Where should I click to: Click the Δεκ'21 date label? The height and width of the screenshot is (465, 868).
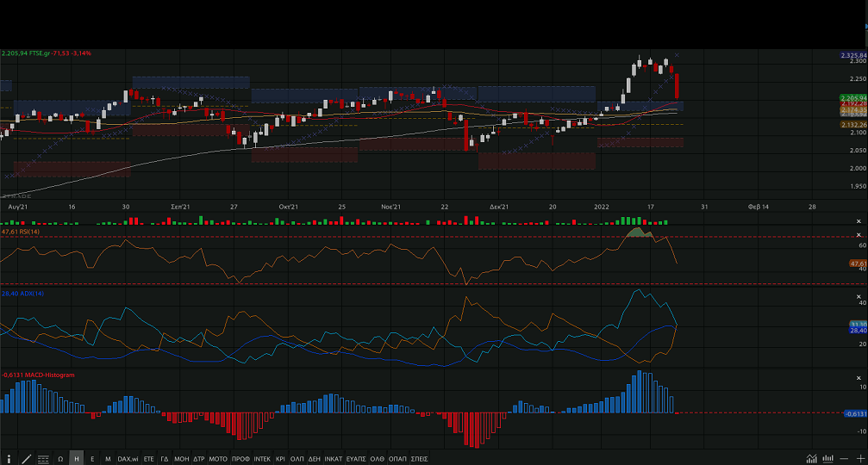pyautogui.click(x=499, y=207)
